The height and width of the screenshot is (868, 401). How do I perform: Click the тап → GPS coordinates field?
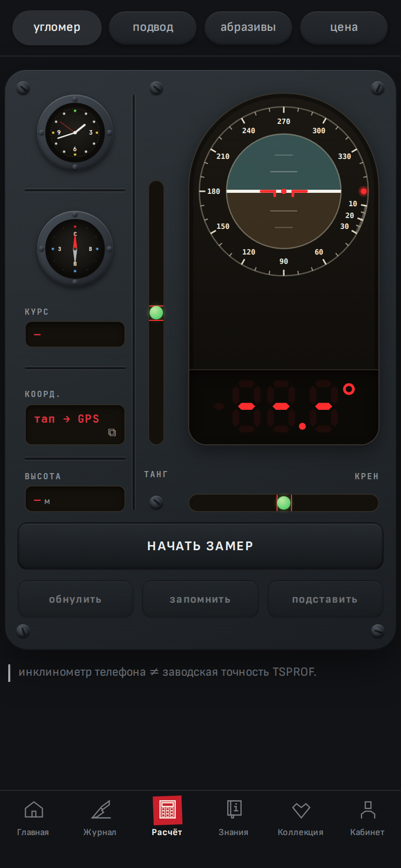(x=75, y=425)
